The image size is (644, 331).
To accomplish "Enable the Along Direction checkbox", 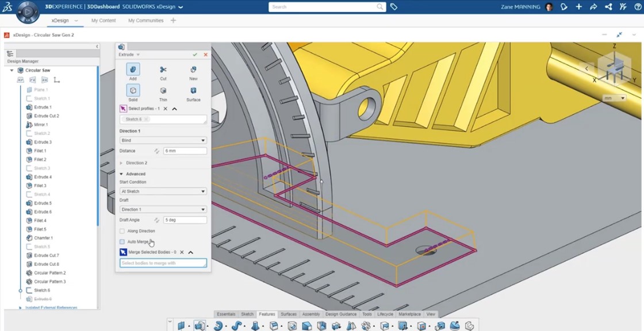I will pos(123,230).
